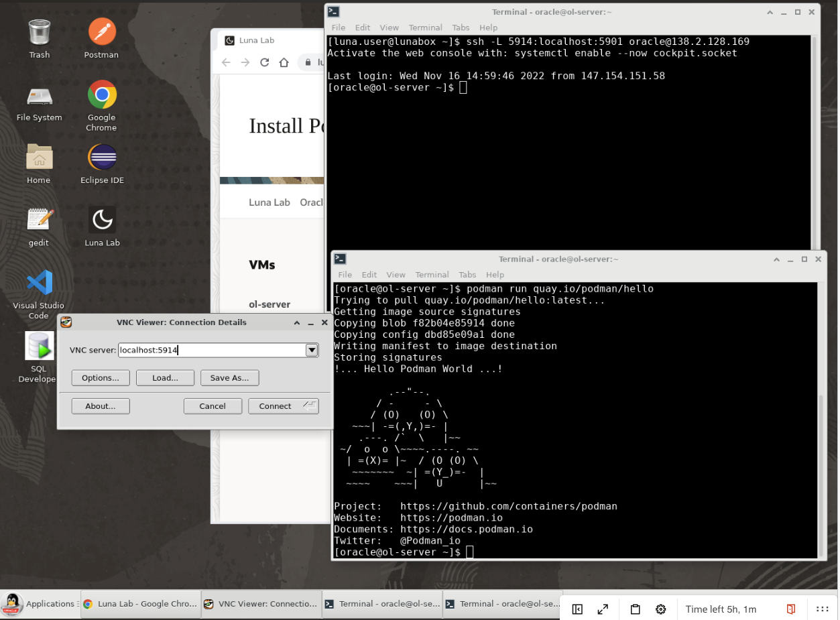The height and width of the screenshot is (620, 840).
Task: Click the About... button in VNC Viewer
Action: point(101,406)
